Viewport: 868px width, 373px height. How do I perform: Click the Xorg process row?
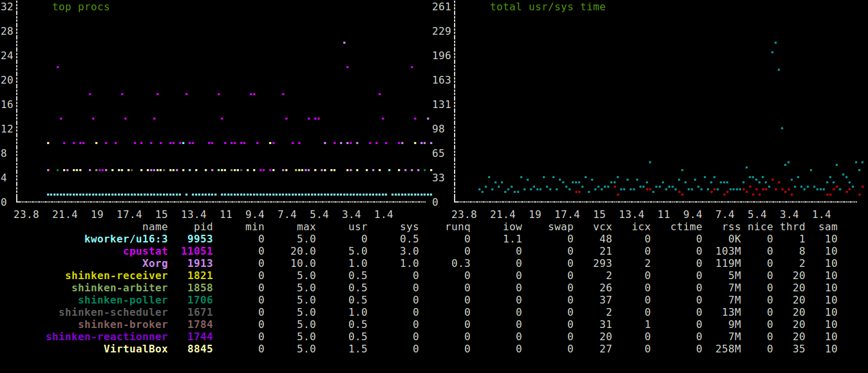pyautogui.click(x=155, y=263)
